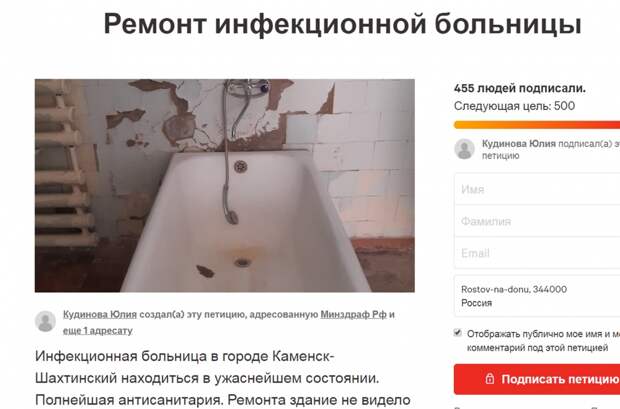Viewport: 620px width, 409px height.
Task: Click the Email input field
Action: point(537,252)
